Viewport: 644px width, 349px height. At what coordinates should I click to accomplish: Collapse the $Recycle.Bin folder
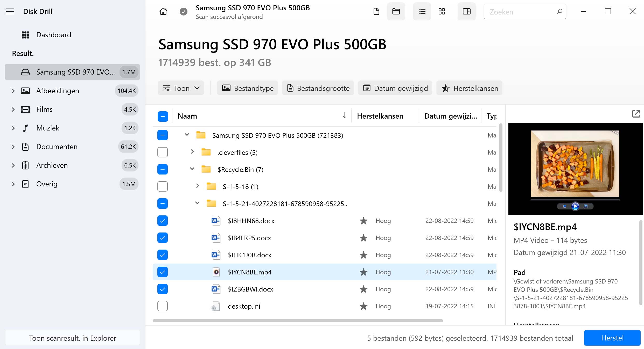point(192,169)
